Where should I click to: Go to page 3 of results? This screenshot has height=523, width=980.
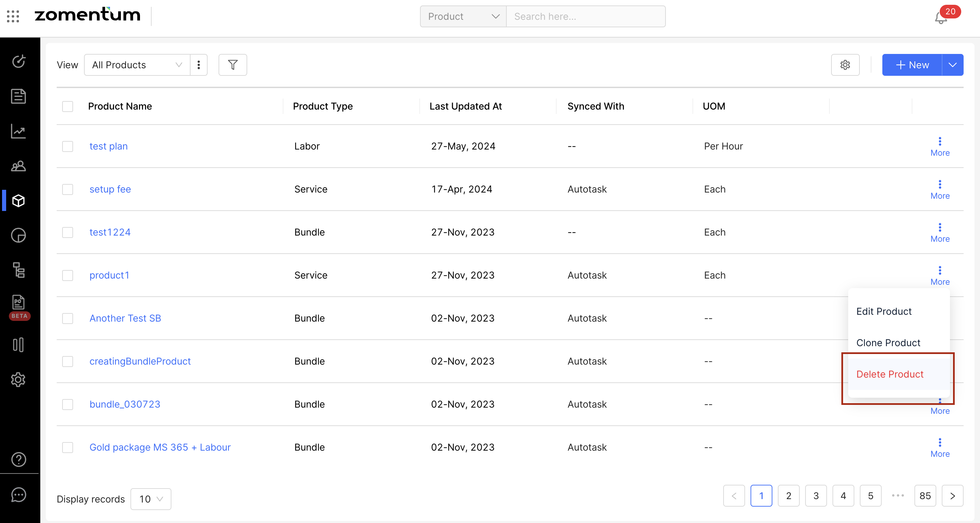(816, 496)
